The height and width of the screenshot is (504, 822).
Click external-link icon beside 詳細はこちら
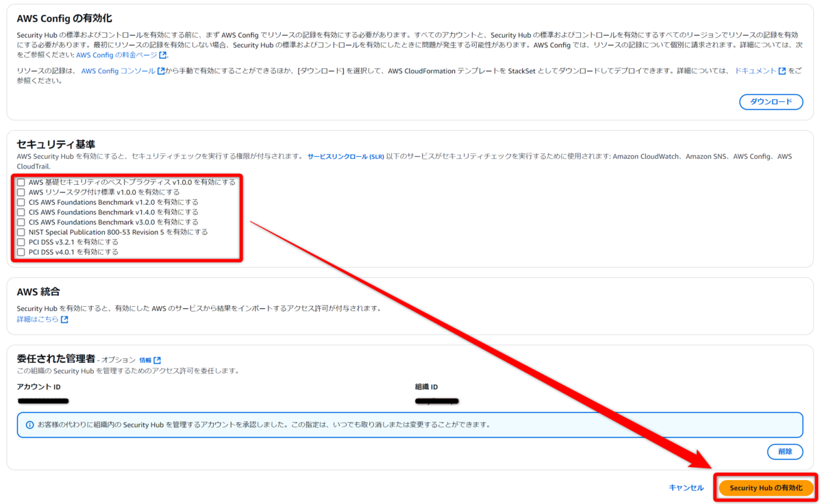(x=64, y=320)
